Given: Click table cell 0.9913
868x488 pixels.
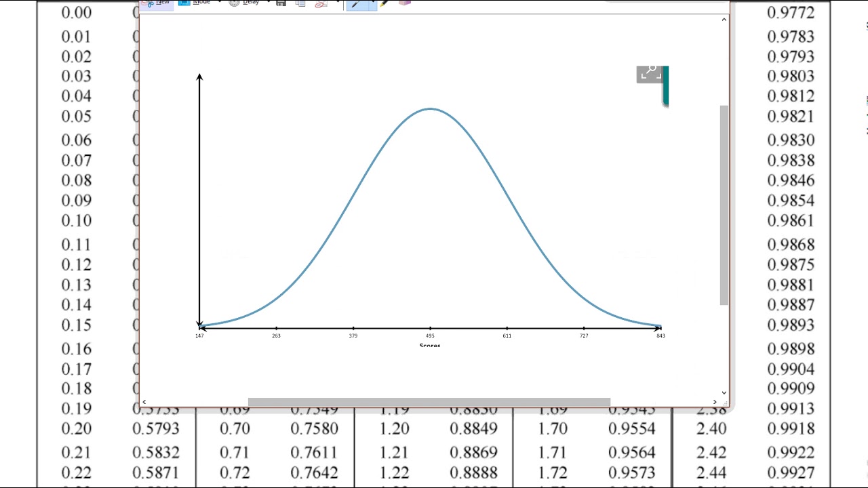Looking at the screenshot, I should 790,409.
